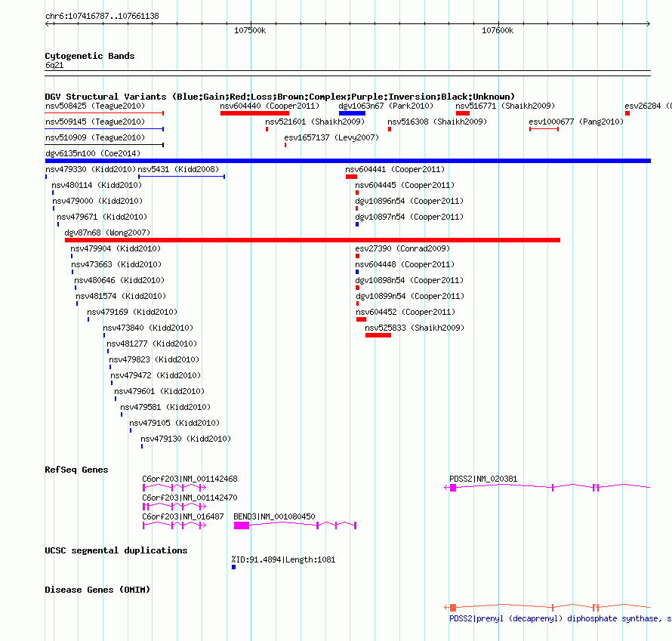Click the right arrow of the coordinate ruler
This screenshot has width=672, height=641.
[649, 23]
